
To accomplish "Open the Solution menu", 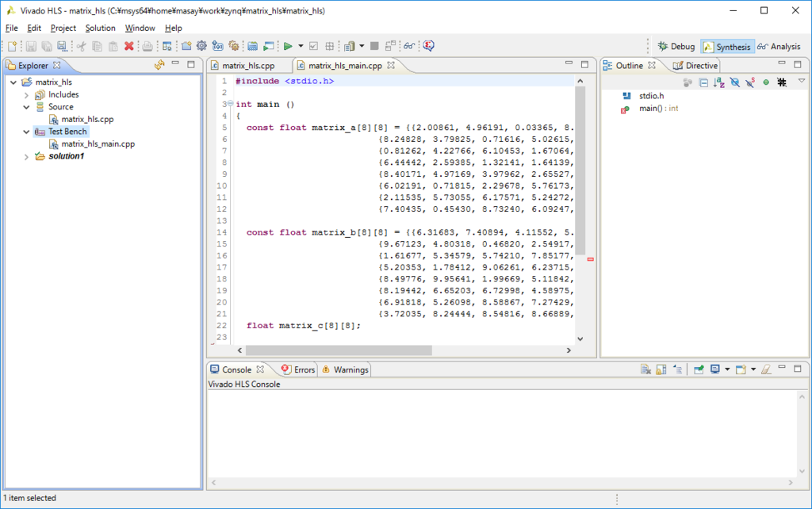I will [x=101, y=28].
